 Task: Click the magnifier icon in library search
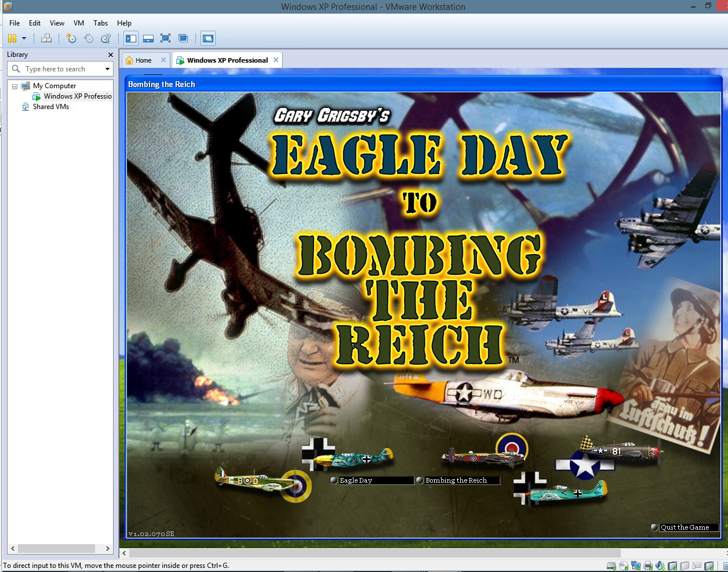pos(16,69)
